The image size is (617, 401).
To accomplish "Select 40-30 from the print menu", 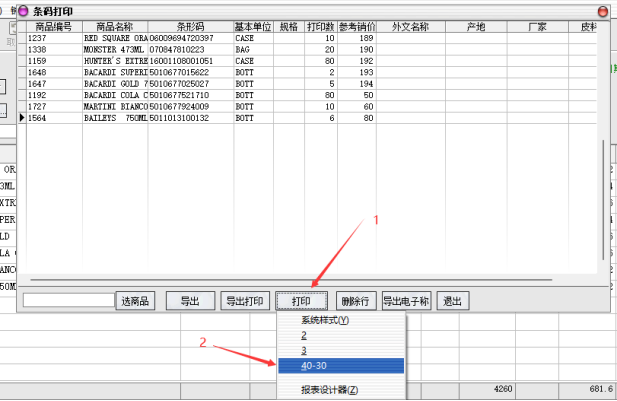I will [340, 366].
